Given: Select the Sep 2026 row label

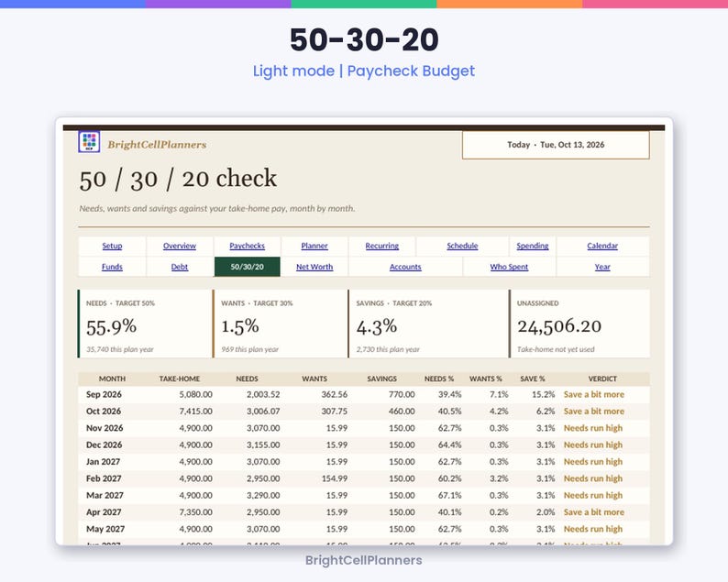Looking at the screenshot, I should tap(104, 394).
